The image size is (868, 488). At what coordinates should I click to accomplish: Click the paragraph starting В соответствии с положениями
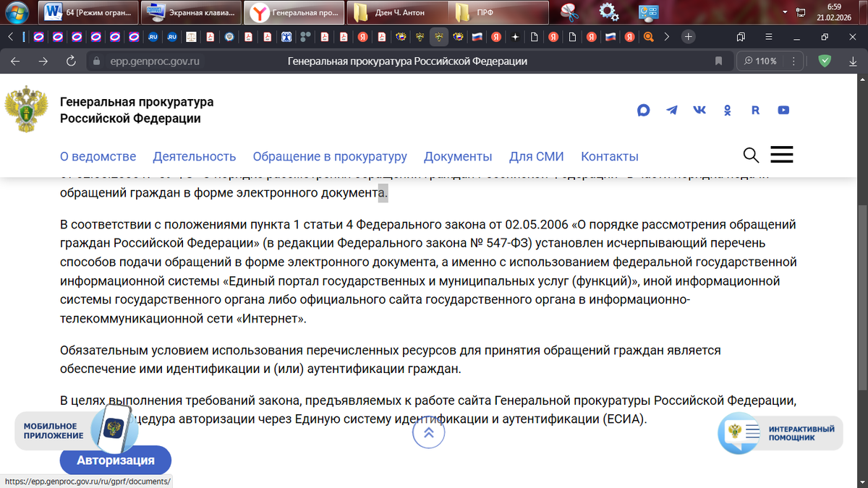[x=428, y=271]
